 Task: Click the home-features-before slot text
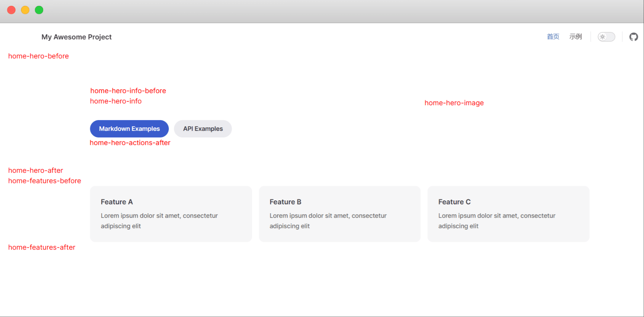(x=44, y=181)
